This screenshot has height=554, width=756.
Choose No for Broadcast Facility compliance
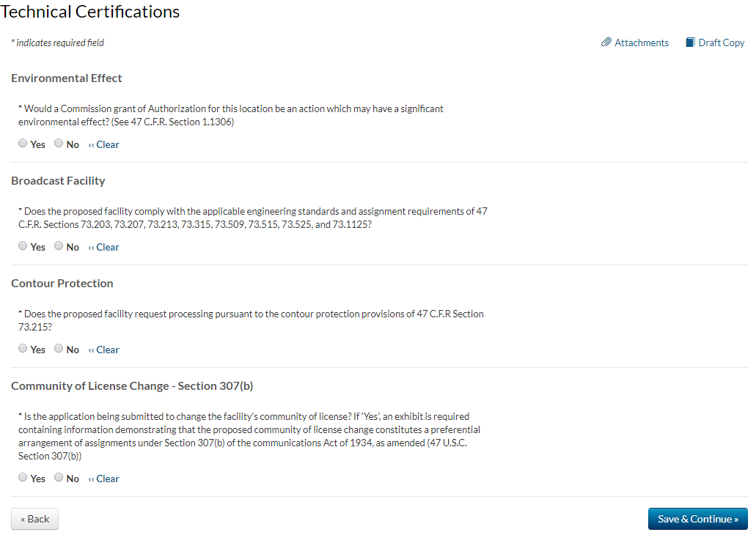click(x=59, y=246)
